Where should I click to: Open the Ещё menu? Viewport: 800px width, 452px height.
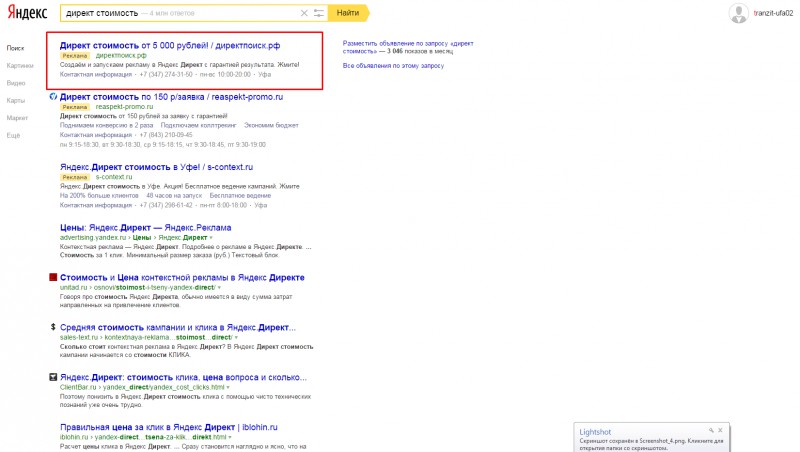click(13, 135)
